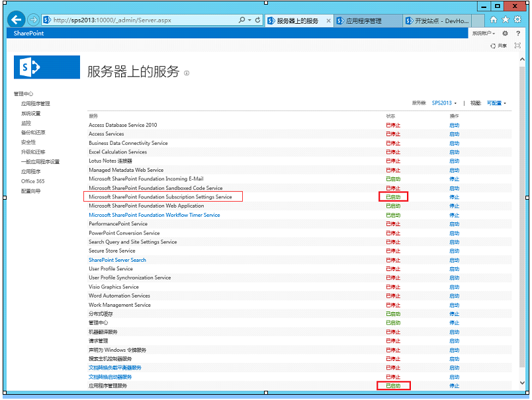This screenshot has width=532, height=400.
Task: Open 应用程序 in the left navigation
Action: tap(31, 171)
